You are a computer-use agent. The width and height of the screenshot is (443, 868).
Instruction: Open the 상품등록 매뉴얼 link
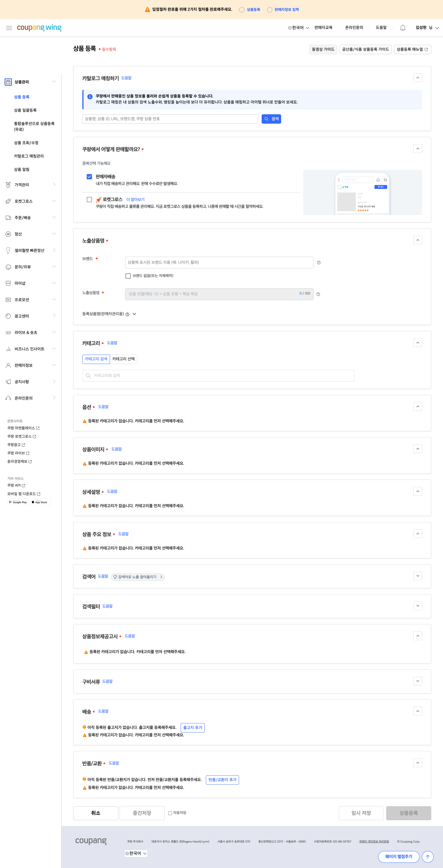pos(412,50)
